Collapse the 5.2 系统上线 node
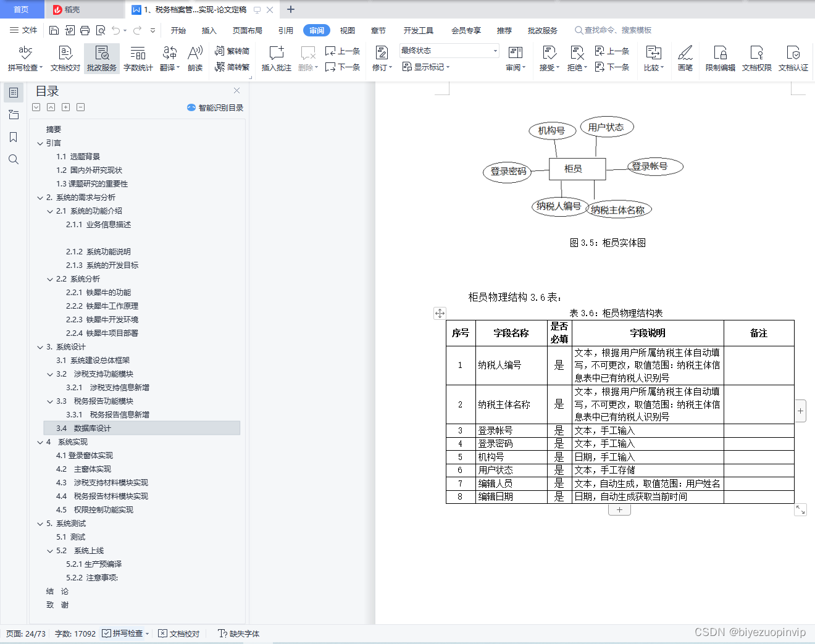Screen dimensions: 815x644 click(x=50, y=551)
